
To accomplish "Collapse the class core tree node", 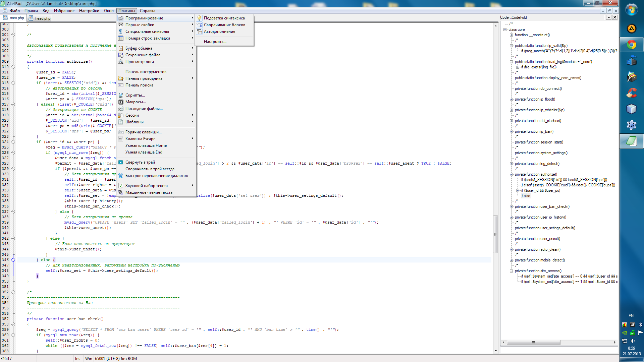I will pos(505,29).
